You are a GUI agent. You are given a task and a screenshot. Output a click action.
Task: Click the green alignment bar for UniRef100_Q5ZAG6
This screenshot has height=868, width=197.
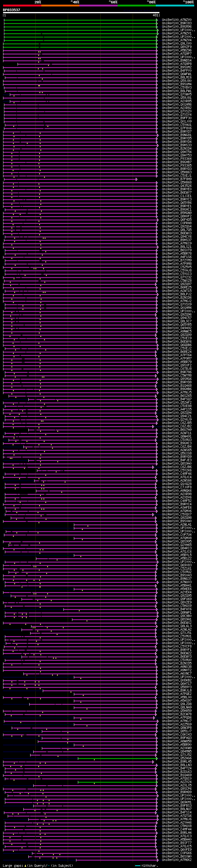tap(118, 758)
